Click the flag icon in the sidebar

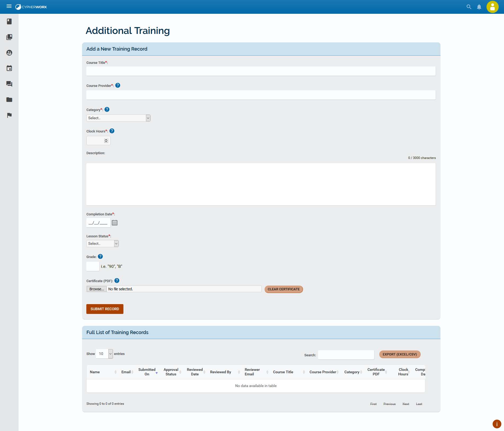point(9,115)
